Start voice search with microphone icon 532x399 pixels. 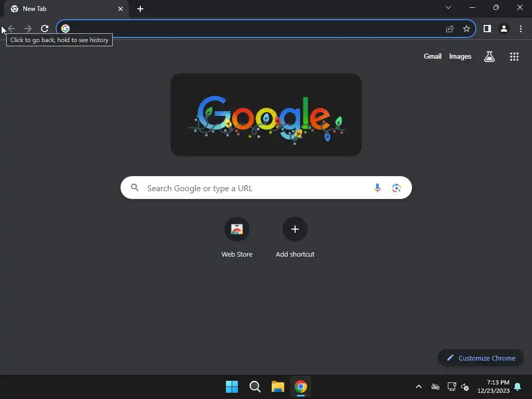[x=377, y=188]
